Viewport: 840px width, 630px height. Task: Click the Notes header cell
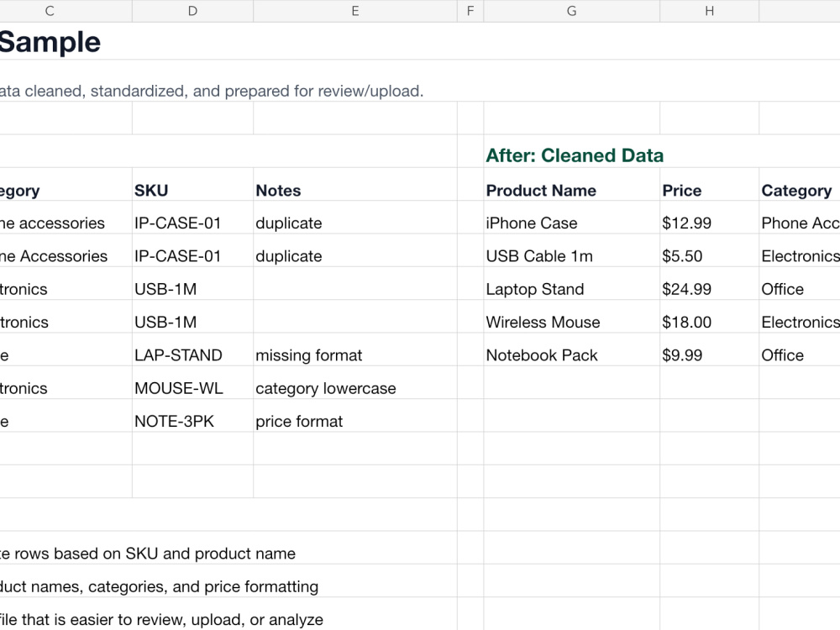(x=354, y=190)
